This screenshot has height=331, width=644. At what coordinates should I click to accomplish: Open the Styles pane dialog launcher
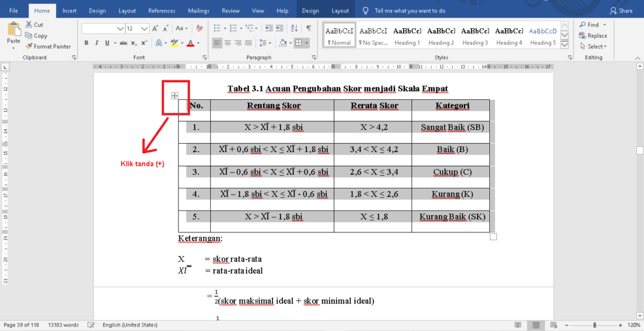(x=570, y=58)
